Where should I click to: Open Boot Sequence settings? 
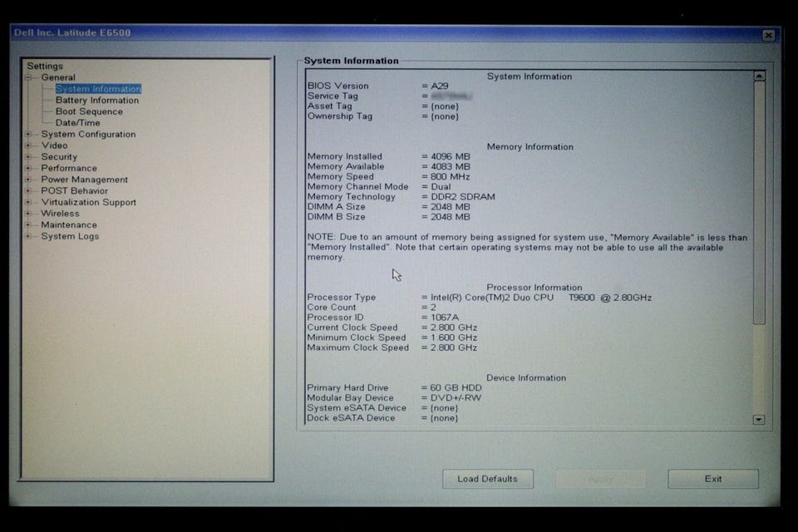pyautogui.click(x=89, y=111)
